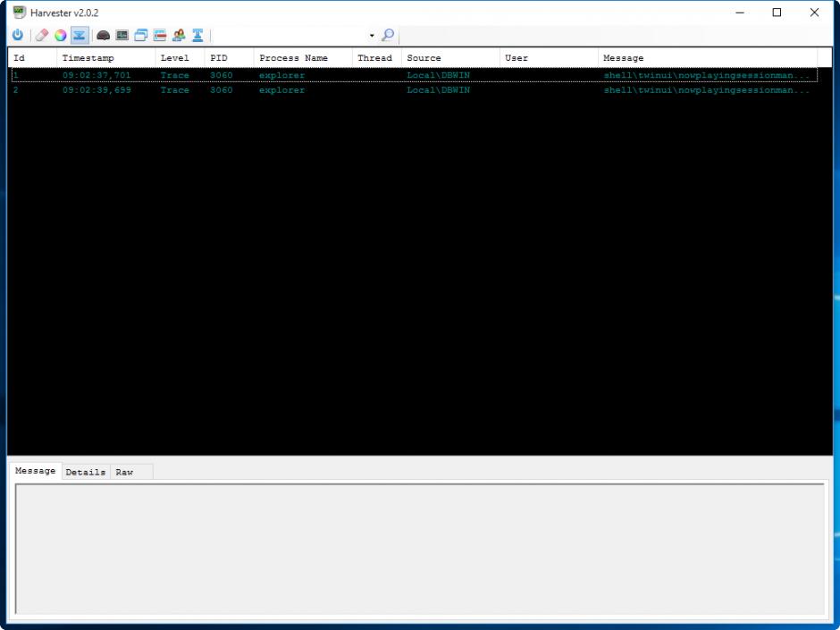Minimize the Harvester window
The image size is (840, 630).
click(740, 13)
